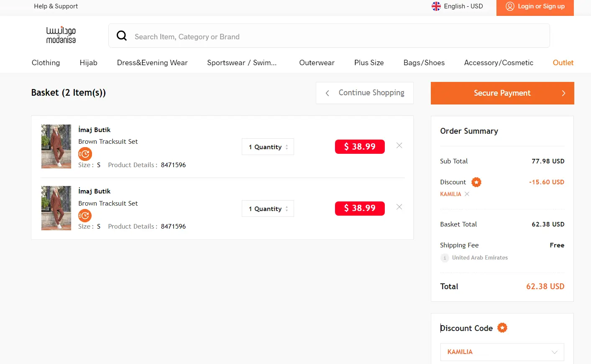
Task: Click the Modanisa logo
Action: tap(61, 36)
